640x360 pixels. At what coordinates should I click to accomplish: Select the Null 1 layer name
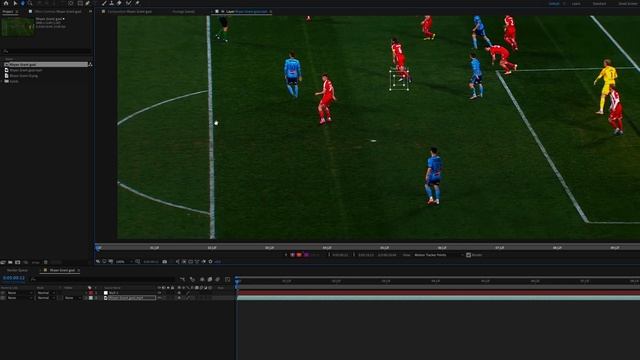pos(113,293)
